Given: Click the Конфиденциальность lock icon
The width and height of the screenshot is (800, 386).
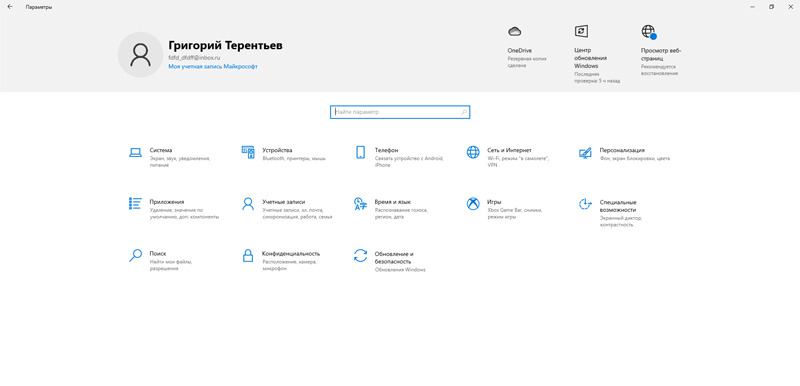Looking at the screenshot, I should (x=248, y=255).
